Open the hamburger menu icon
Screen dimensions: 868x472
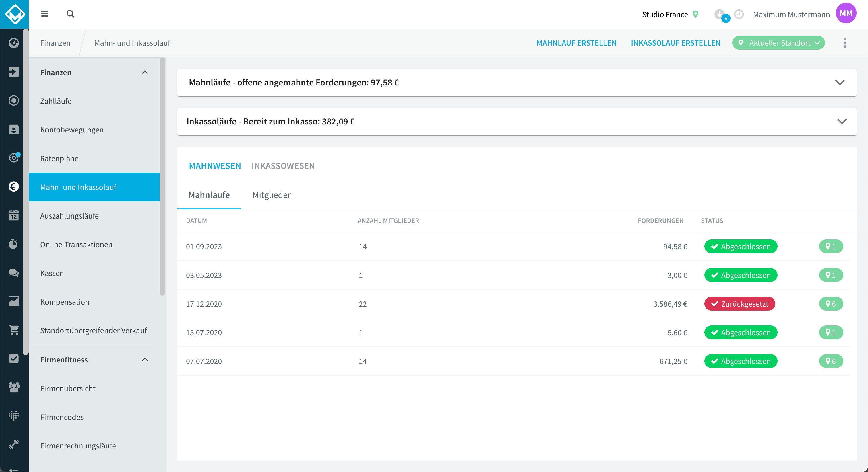(44, 14)
